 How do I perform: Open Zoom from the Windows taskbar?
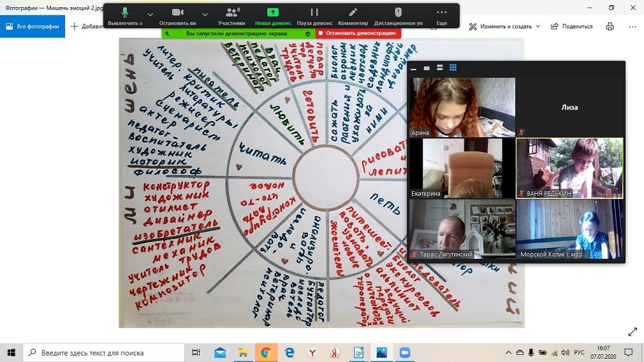[404, 353]
